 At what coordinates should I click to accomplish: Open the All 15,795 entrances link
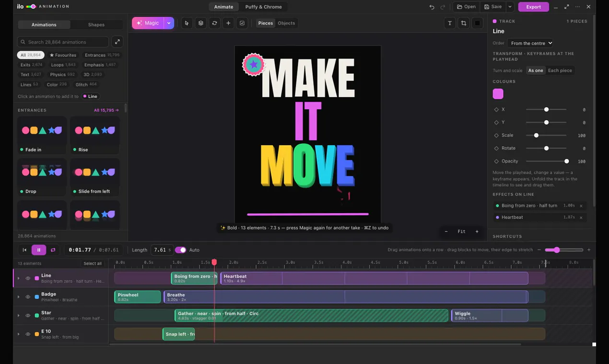click(106, 110)
